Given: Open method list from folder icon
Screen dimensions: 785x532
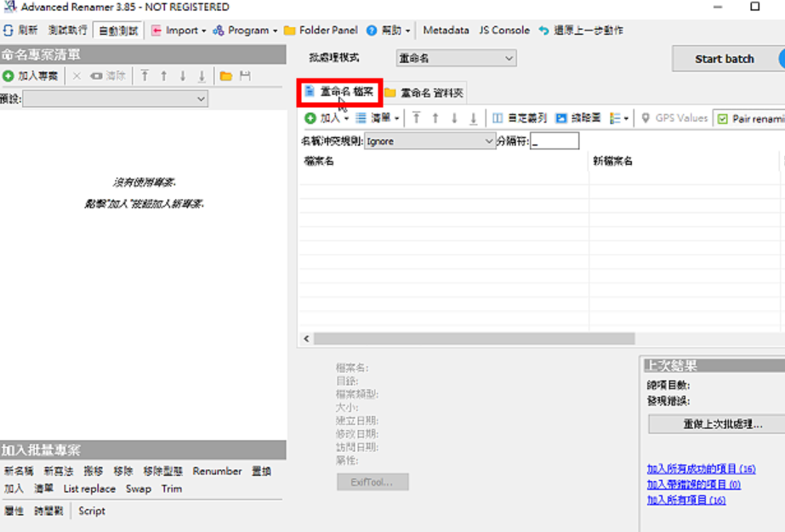Looking at the screenshot, I should [226, 76].
